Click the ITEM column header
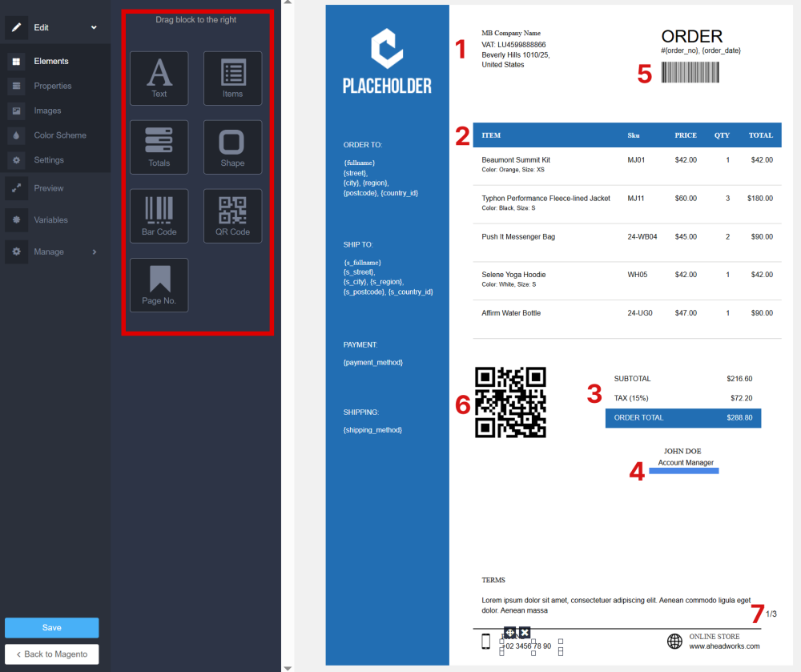 (x=491, y=135)
